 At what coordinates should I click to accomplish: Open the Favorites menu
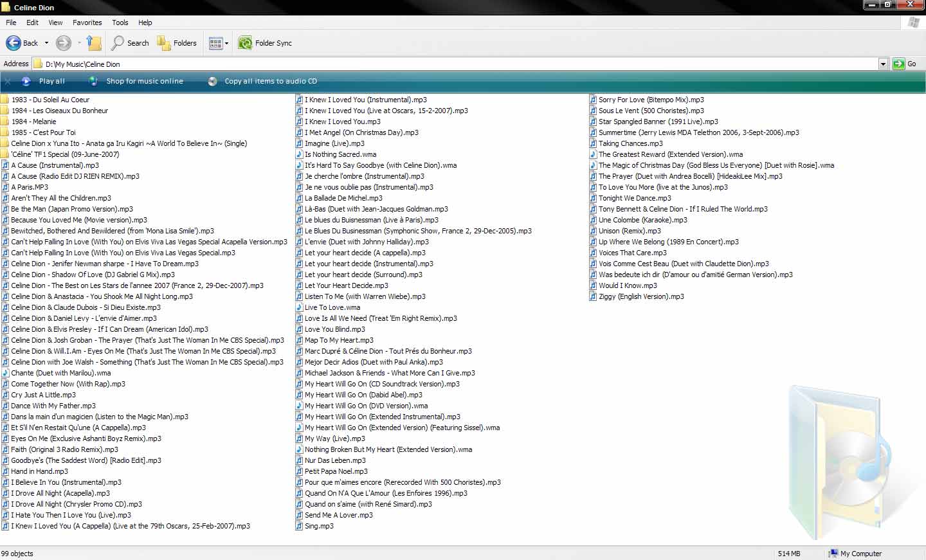[x=87, y=23]
